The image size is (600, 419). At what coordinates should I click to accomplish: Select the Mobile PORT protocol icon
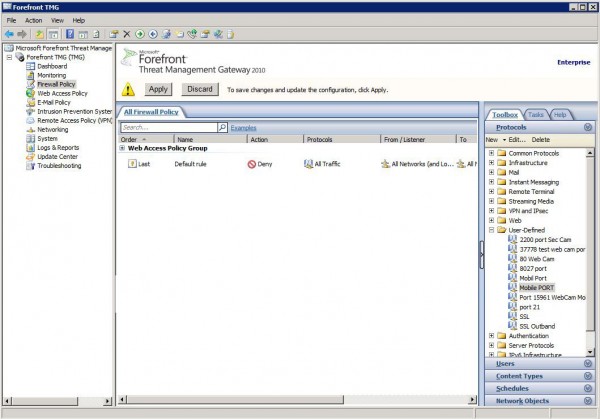pos(512,287)
